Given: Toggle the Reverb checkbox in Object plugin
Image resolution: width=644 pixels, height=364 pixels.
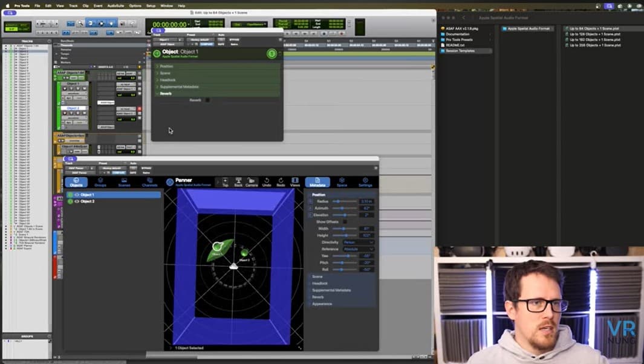Looking at the screenshot, I should click(x=207, y=100).
